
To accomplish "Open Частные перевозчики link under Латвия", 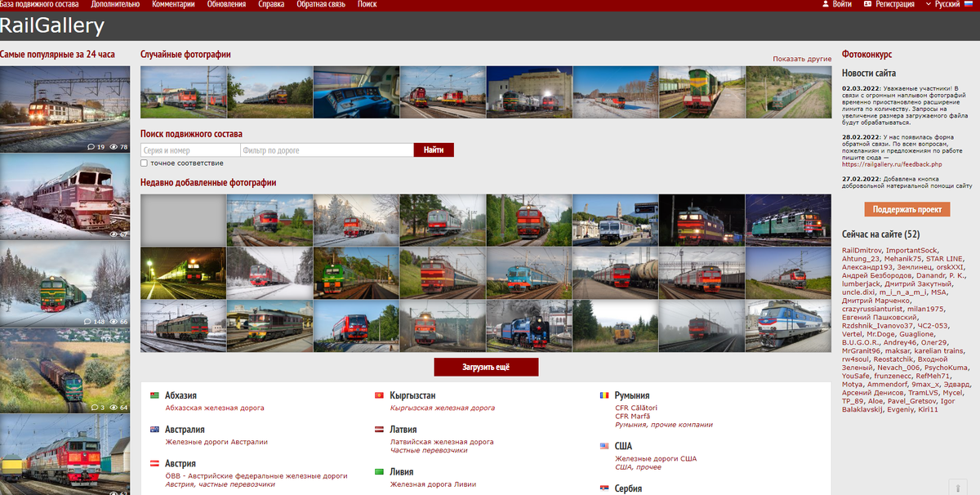I will coord(429,450).
